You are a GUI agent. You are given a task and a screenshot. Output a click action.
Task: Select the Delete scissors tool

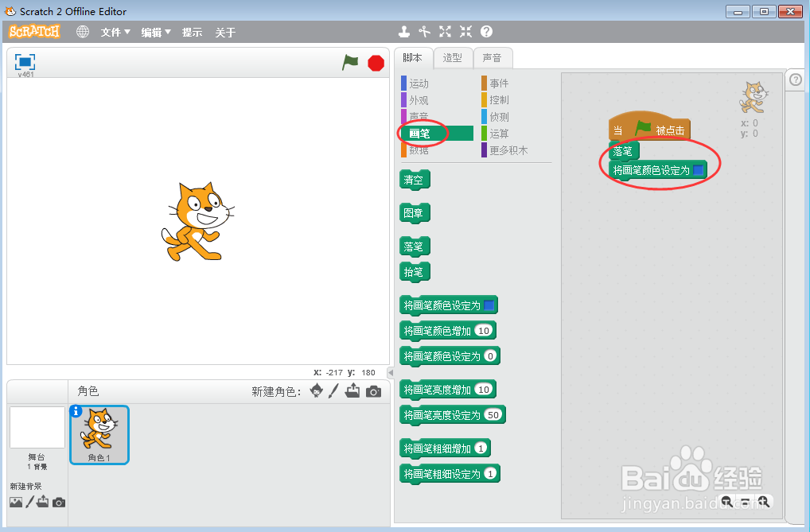coord(425,32)
